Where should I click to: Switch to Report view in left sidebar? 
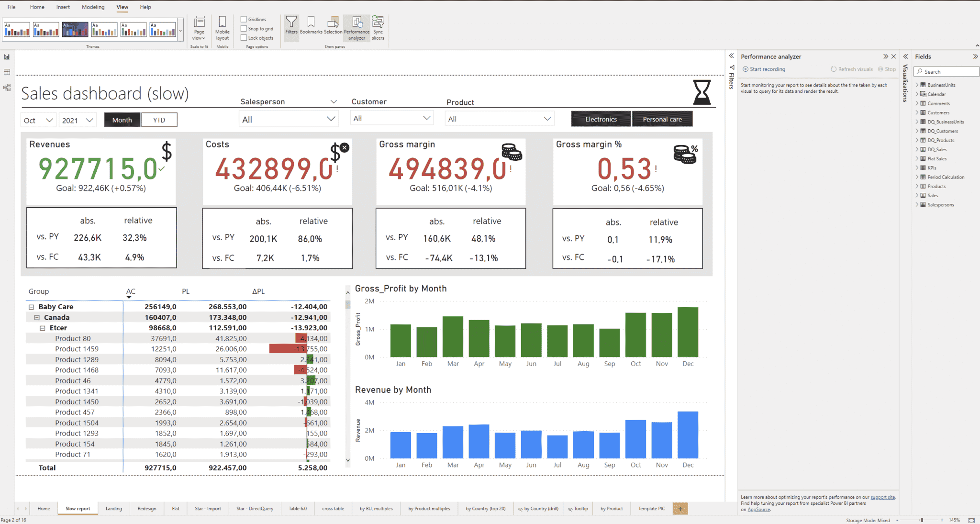(7, 56)
